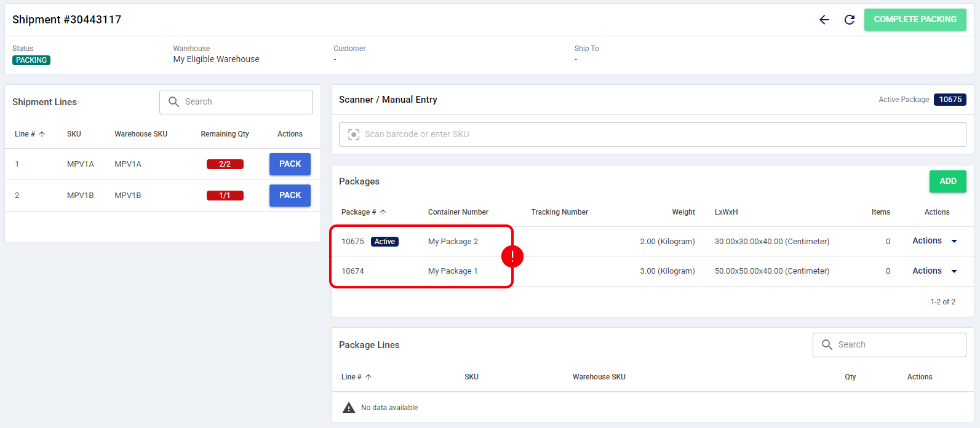
Task: Click the Active badge on package 10675
Action: pyautogui.click(x=384, y=242)
